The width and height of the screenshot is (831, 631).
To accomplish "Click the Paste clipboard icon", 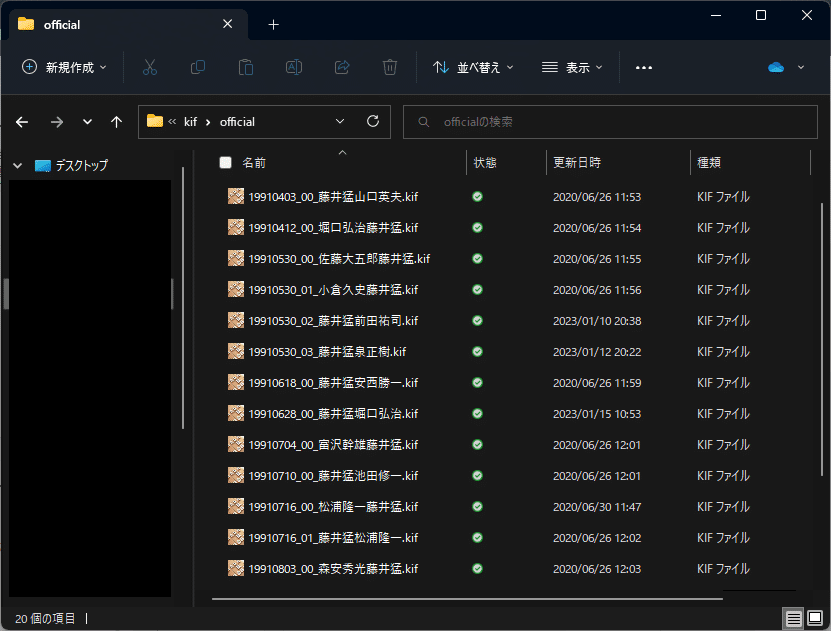I will tap(246, 67).
